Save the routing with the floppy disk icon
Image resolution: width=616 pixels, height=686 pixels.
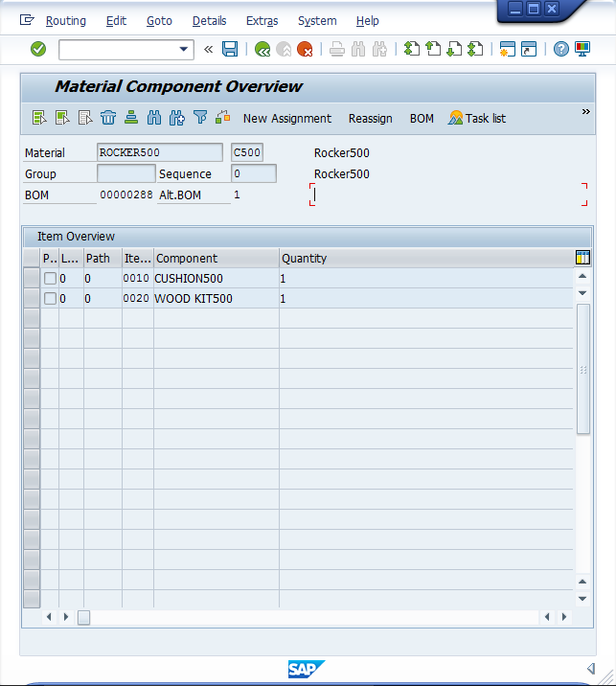tap(230, 49)
